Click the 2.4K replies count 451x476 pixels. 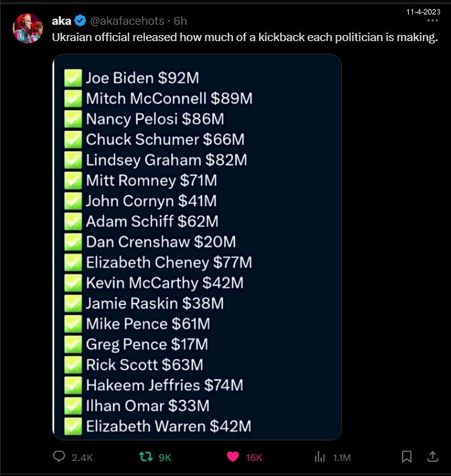[x=82, y=457]
